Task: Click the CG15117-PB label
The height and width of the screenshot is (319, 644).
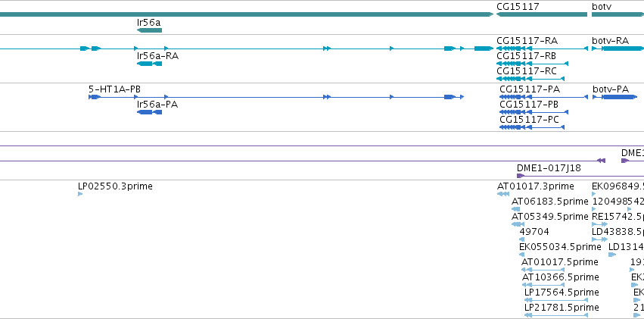Action: pyautogui.click(x=529, y=105)
